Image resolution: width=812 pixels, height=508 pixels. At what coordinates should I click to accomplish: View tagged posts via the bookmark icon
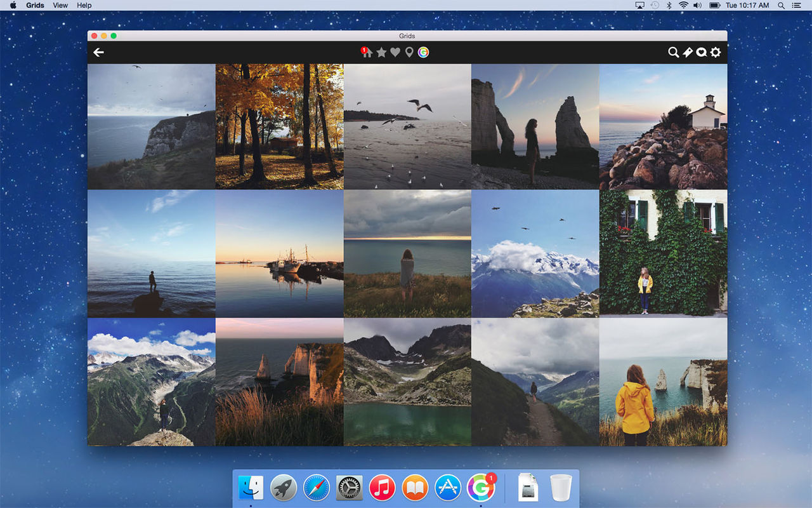click(x=688, y=53)
